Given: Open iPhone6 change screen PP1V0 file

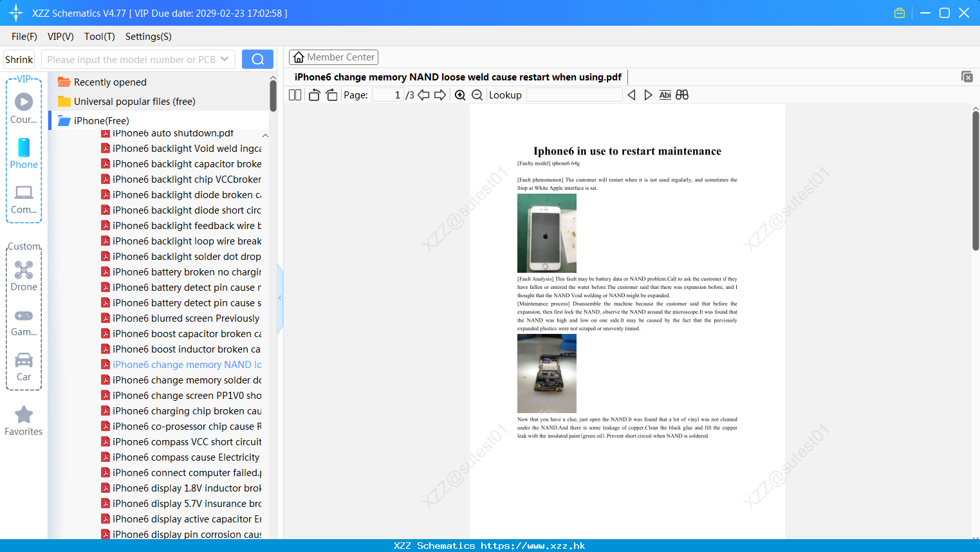Looking at the screenshot, I should (181, 396).
